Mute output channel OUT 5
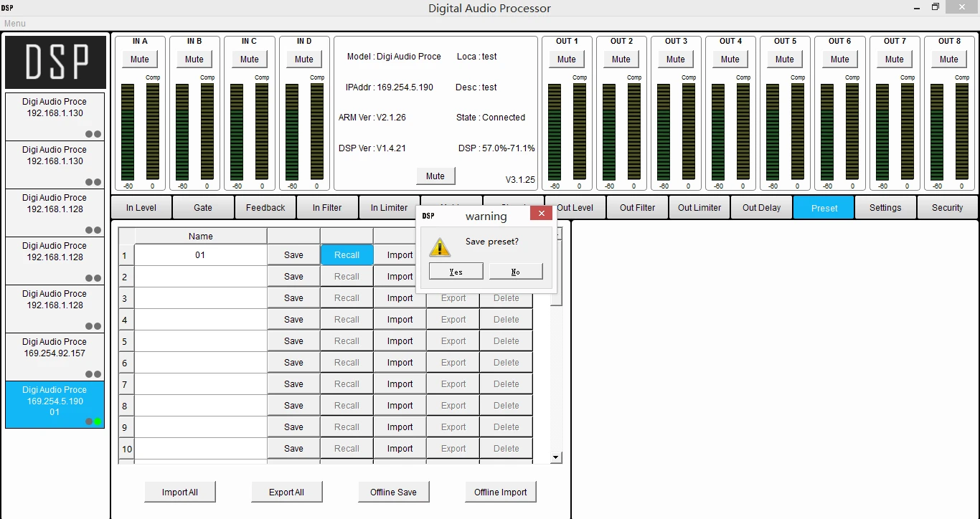Image resolution: width=980 pixels, height=519 pixels. pos(785,59)
